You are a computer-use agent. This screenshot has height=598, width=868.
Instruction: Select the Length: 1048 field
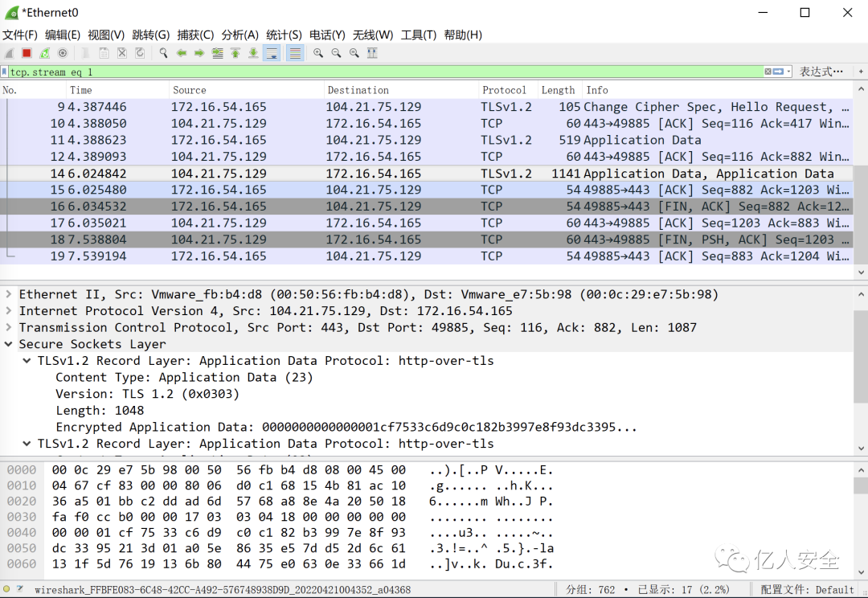coord(100,410)
